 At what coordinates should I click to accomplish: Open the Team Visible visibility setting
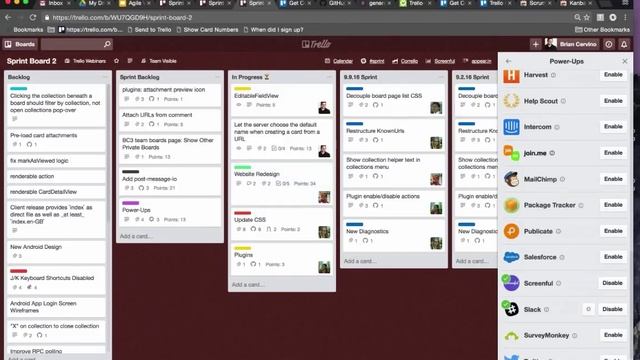159,61
